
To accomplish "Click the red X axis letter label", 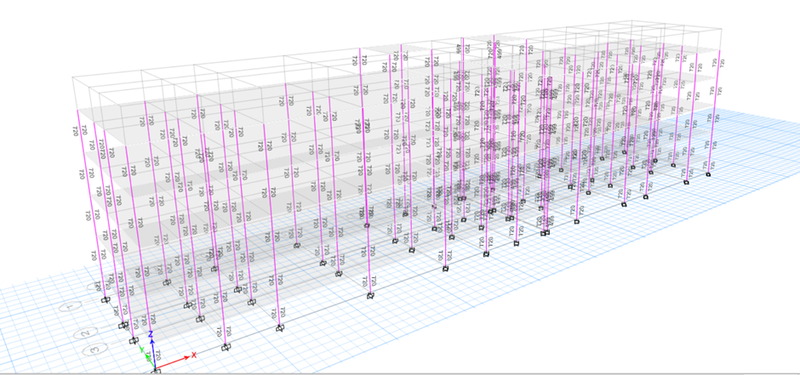I will click(194, 355).
